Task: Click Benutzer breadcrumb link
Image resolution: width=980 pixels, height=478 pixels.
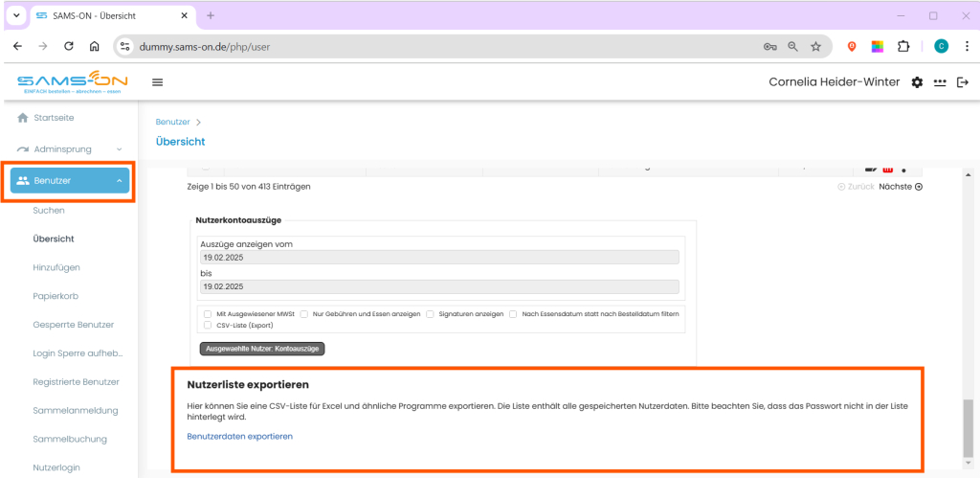Action: pyautogui.click(x=173, y=122)
